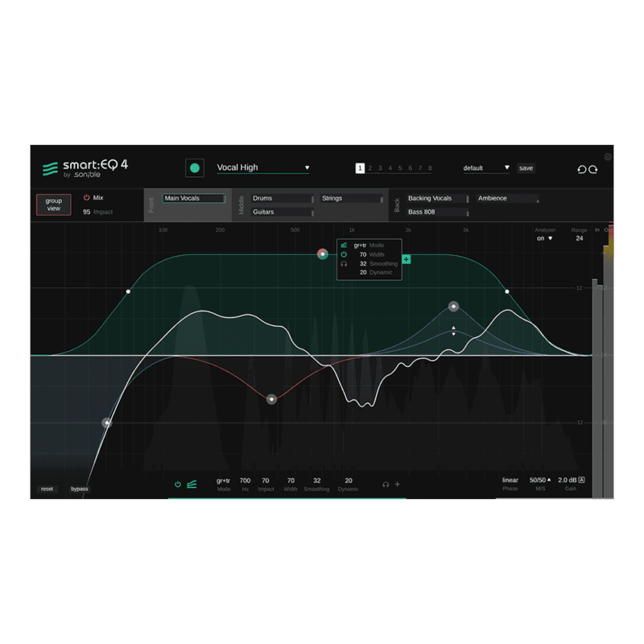Click the green plus button beside popup
644x644 pixels.
pos(407,259)
